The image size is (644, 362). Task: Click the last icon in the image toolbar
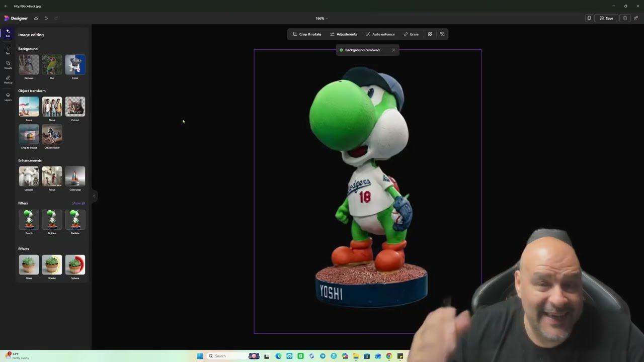pos(442,34)
